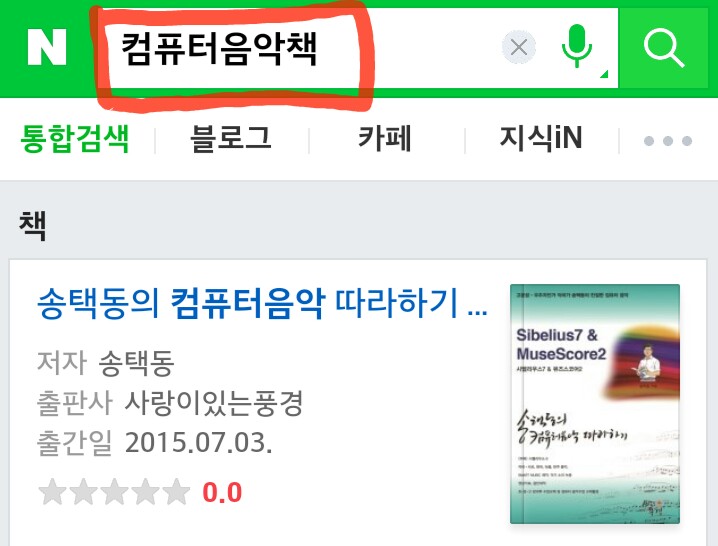The image size is (718, 546).
Task: Click the Sibelius7 & MuseScore2 book cover
Action: coord(595,404)
